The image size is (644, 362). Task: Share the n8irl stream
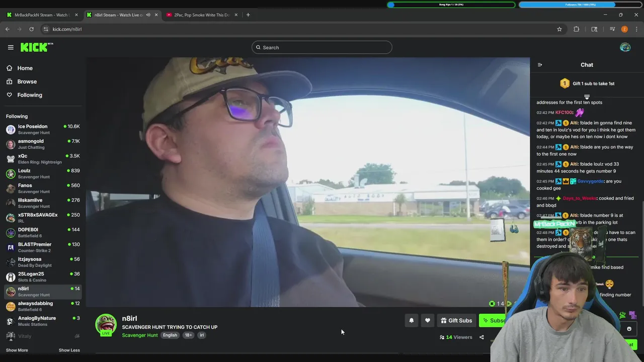tap(481, 337)
